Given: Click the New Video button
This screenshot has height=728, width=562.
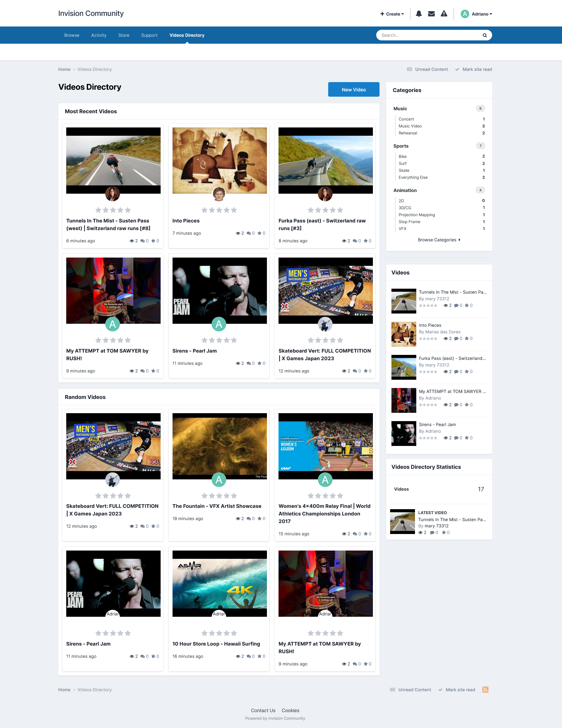Looking at the screenshot, I should (354, 89).
